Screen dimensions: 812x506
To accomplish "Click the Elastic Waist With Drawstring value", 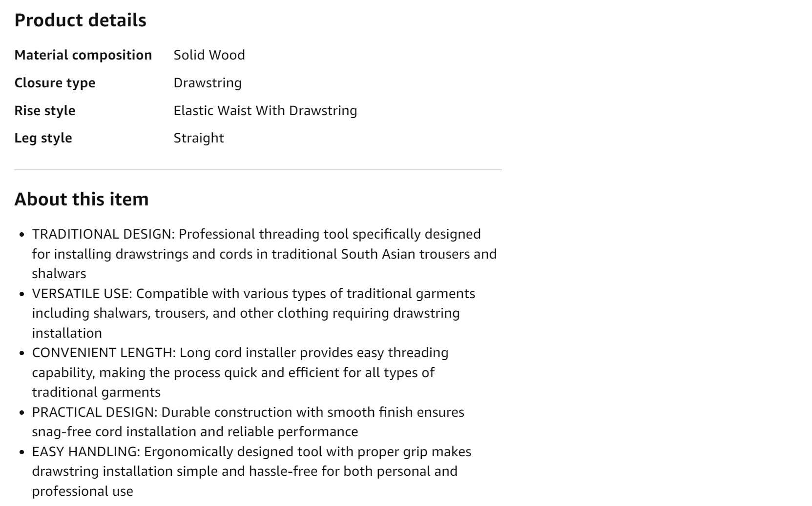I will 265,111.
